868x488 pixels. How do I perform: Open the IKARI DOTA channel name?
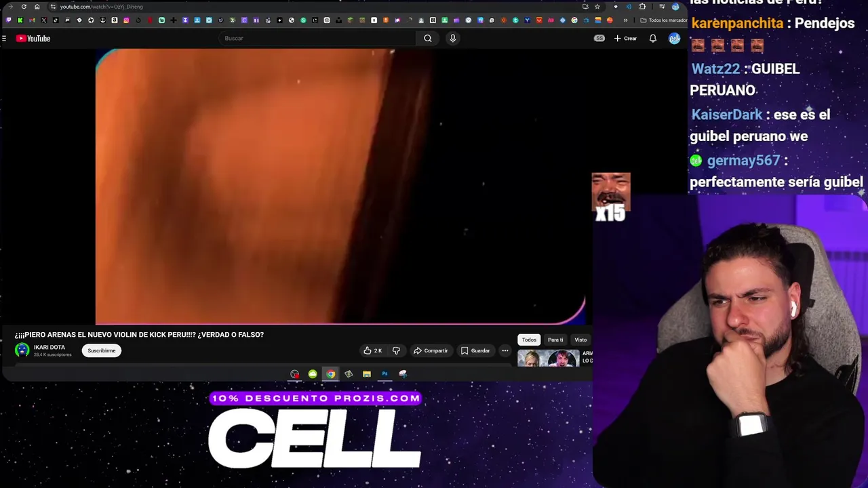tap(50, 347)
